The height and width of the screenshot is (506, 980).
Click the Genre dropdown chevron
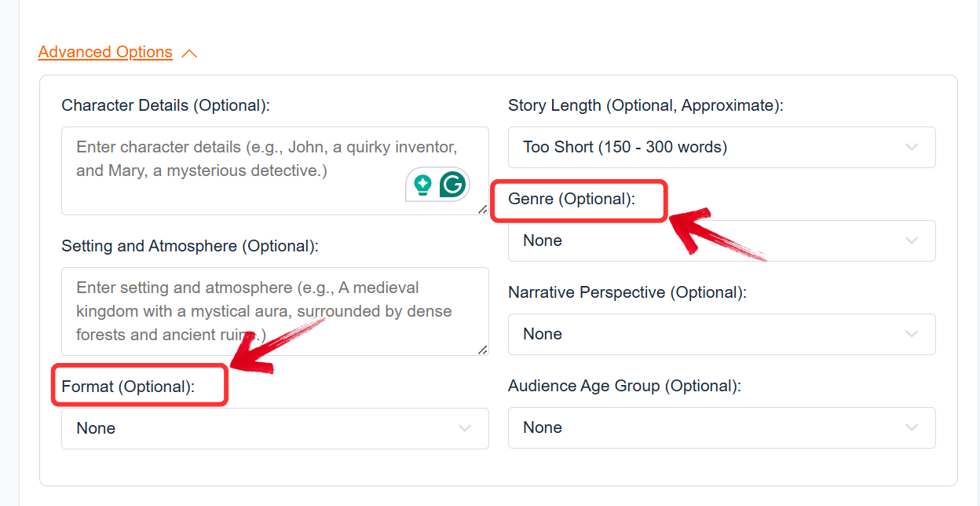click(x=911, y=240)
